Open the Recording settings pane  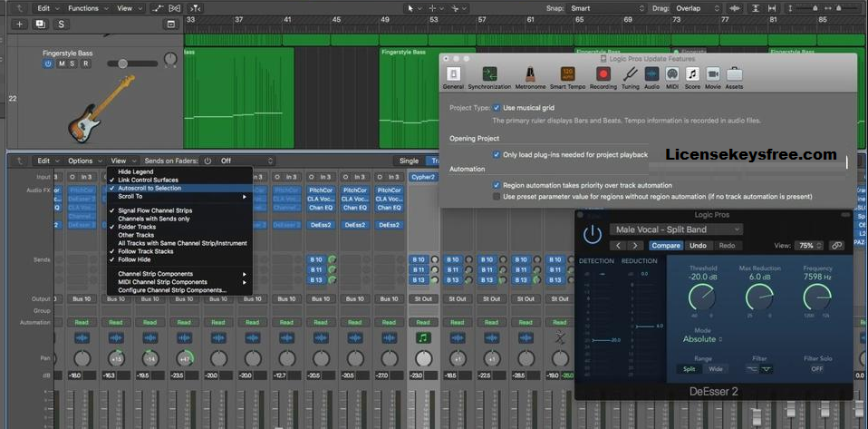pyautogui.click(x=603, y=78)
